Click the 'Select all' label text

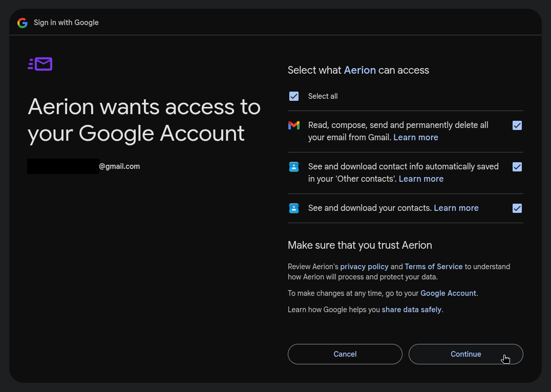pos(323,96)
